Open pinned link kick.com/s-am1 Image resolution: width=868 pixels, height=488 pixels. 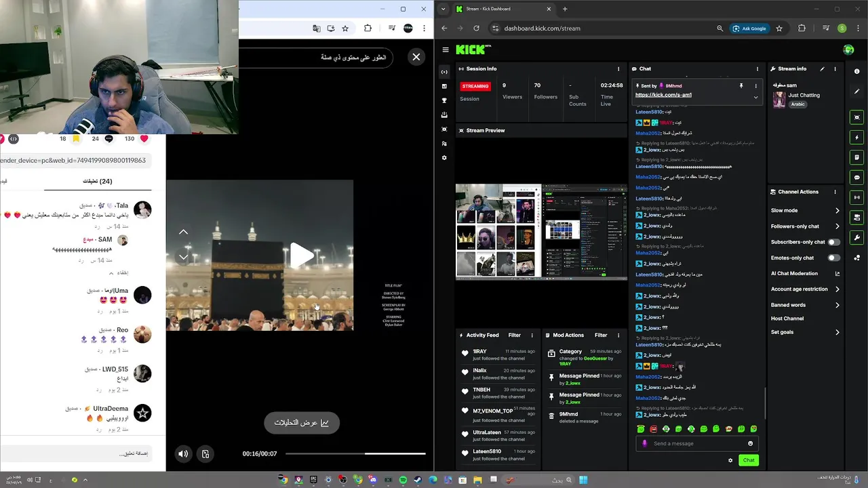click(663, 95)
